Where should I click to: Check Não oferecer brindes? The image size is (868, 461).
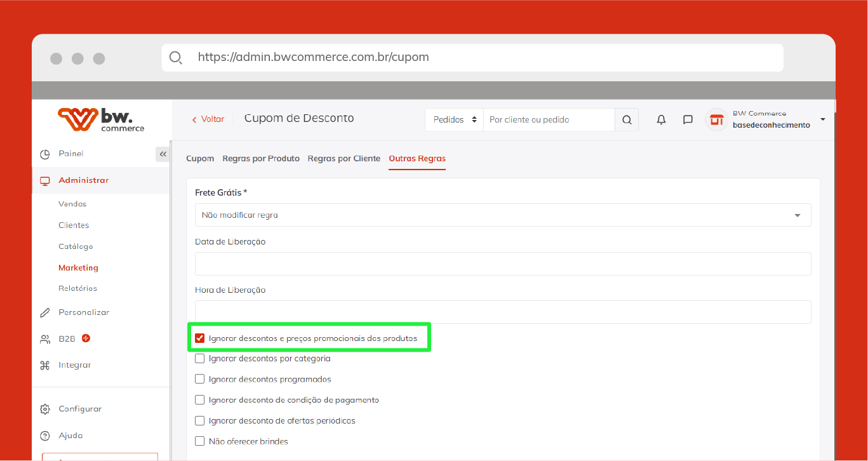[200, 441]
